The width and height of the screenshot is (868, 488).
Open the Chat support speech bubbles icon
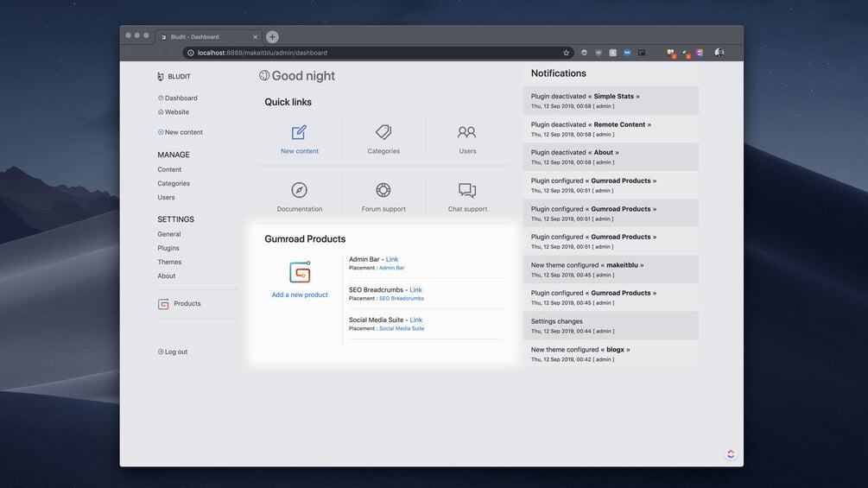pyautogui.click(x=467, y=190)
